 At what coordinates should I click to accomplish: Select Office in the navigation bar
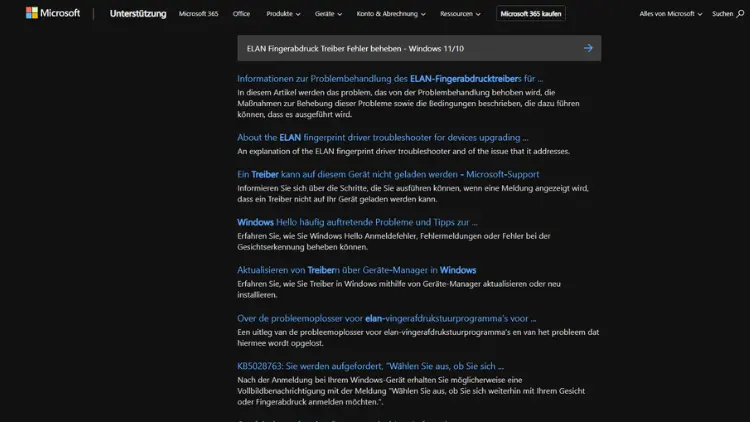pos(241,15)
